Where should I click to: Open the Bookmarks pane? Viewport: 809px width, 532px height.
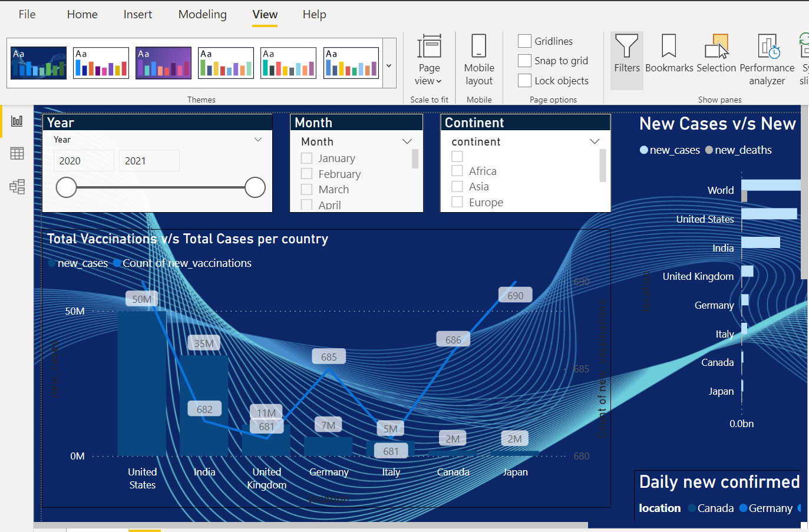coord(669,56)
